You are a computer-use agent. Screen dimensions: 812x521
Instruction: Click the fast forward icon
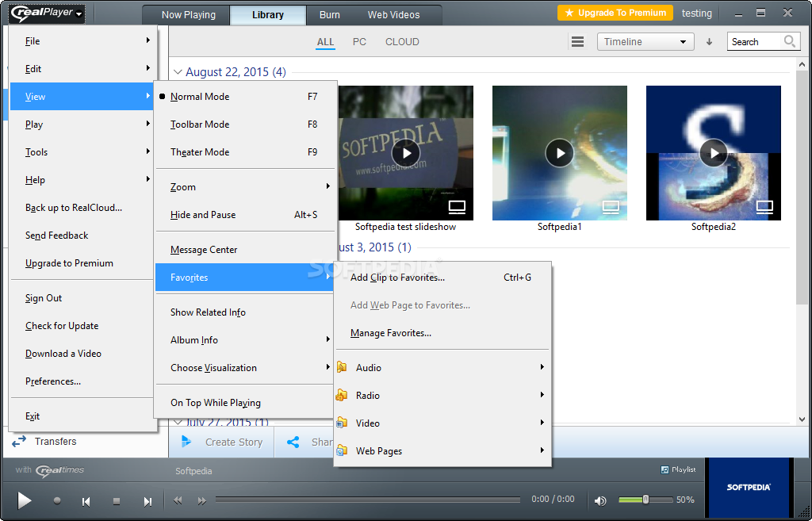point(202,500)
